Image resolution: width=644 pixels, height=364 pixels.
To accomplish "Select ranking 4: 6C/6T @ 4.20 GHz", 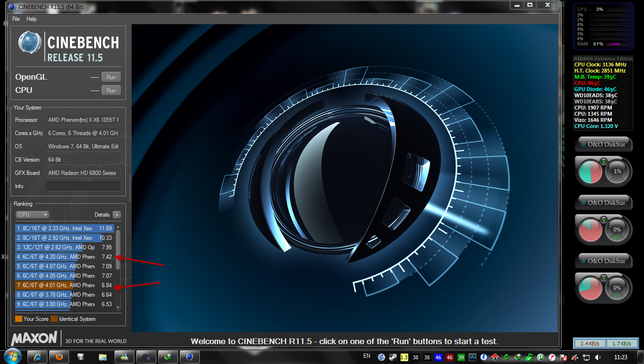I will click(65, 257).
